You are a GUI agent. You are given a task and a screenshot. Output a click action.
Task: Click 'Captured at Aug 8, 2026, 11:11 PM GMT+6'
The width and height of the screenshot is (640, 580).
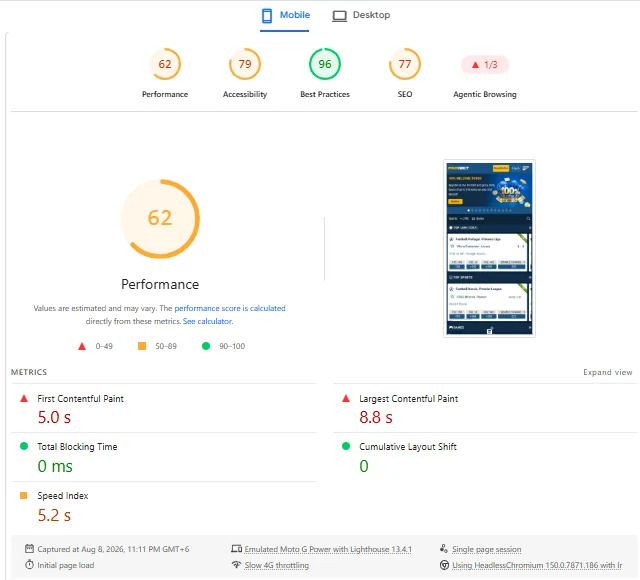(x=113, y=549)
